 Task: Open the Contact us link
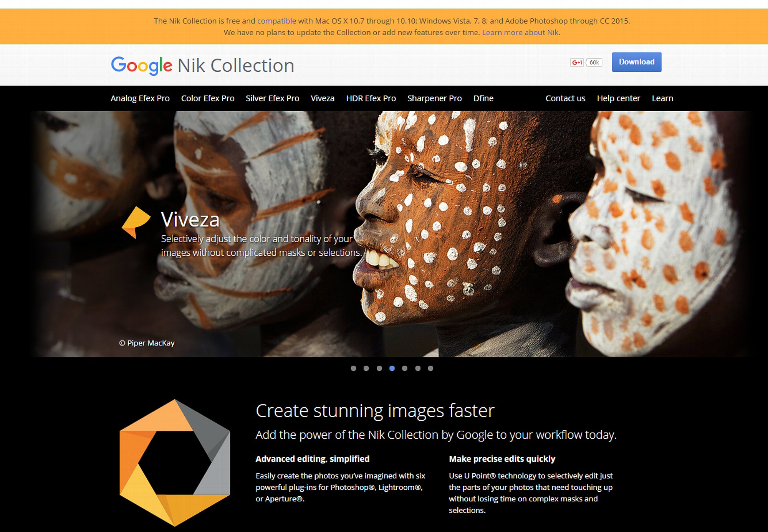click(565, 98)
